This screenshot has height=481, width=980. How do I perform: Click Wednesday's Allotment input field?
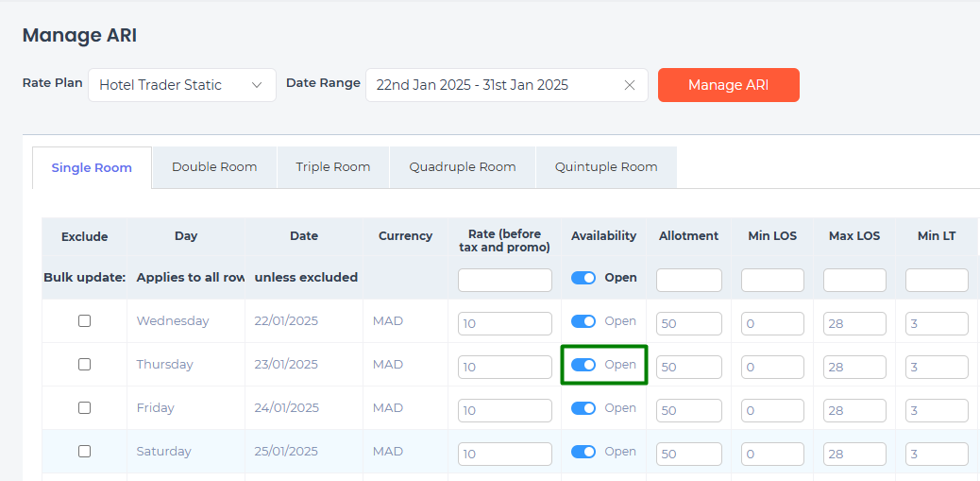[x=689, y=323]
